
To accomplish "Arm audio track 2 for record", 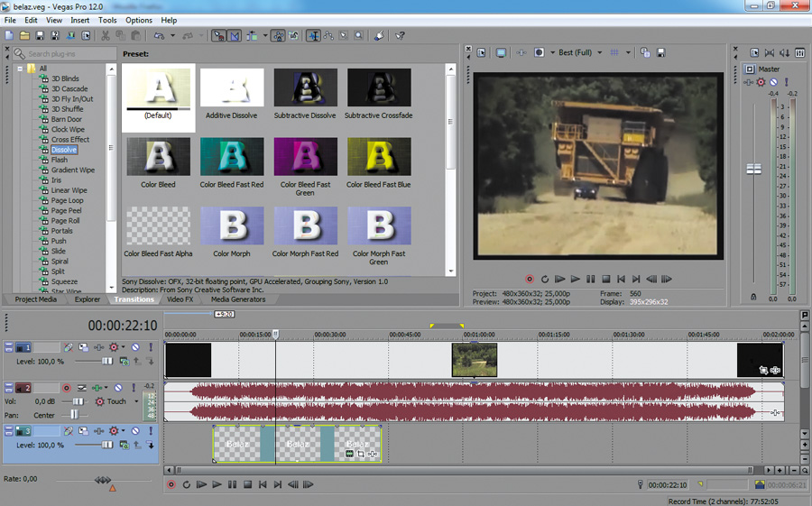I will (x=66, y=388).
